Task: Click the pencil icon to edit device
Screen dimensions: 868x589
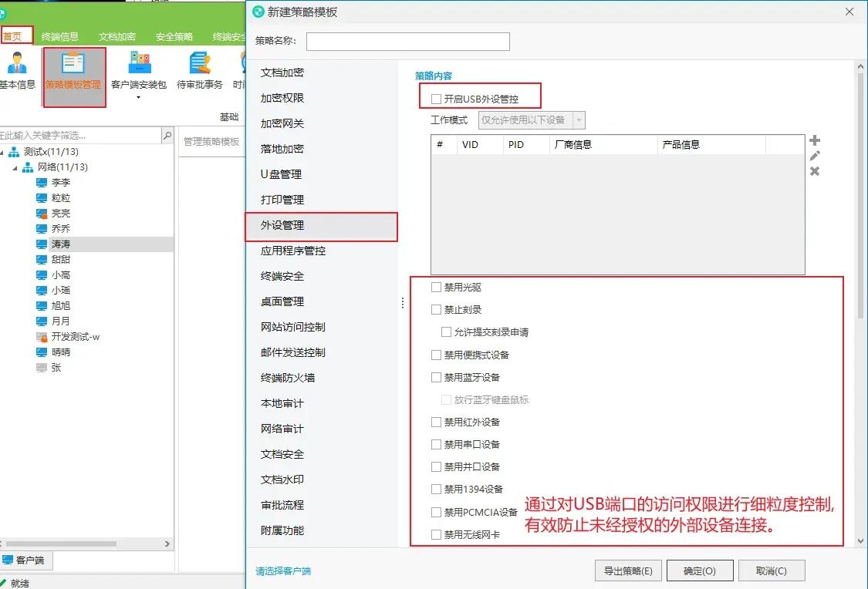Action: [x=815, y=156]
